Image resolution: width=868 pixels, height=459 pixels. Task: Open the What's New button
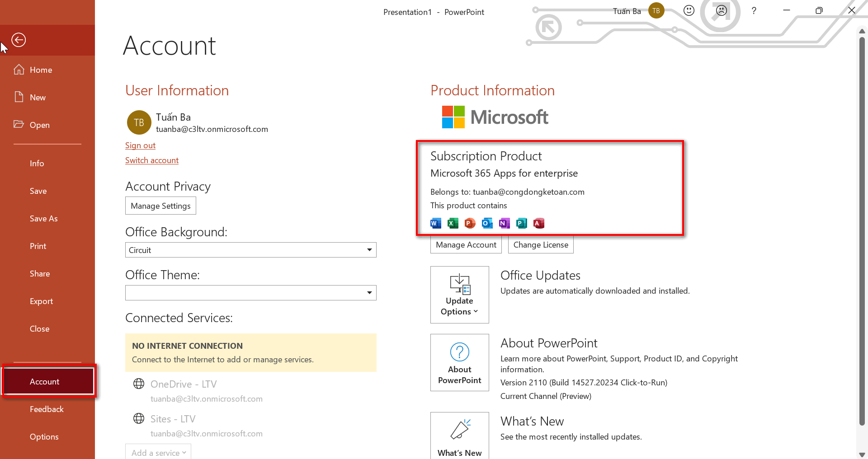(460, 436)
